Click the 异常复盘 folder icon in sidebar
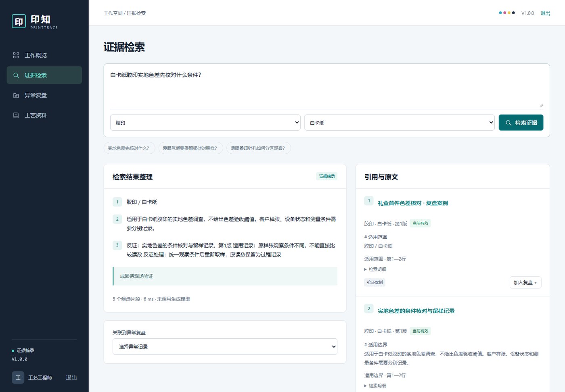 (x=16, y=96)
